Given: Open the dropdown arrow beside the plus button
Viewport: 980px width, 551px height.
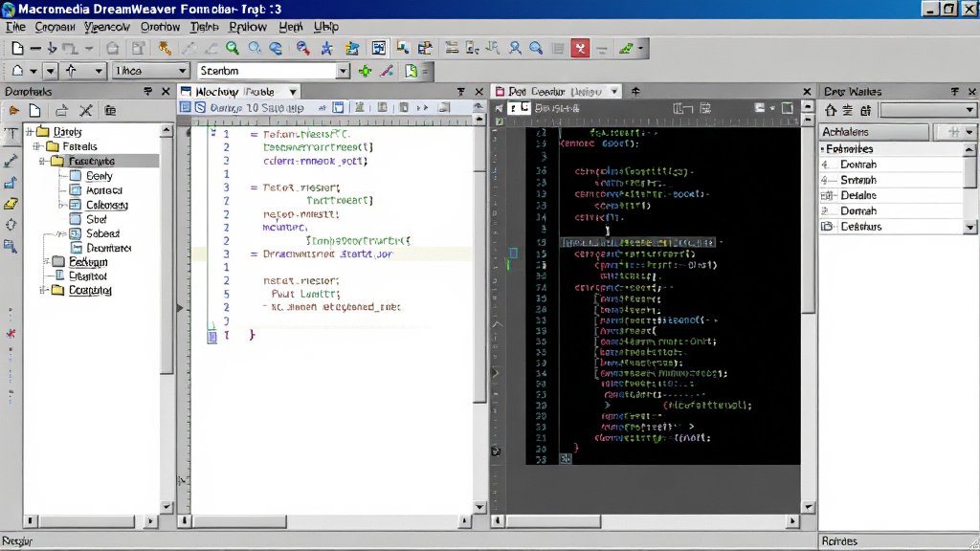Looking at the screenshot, I should [969, 132].
